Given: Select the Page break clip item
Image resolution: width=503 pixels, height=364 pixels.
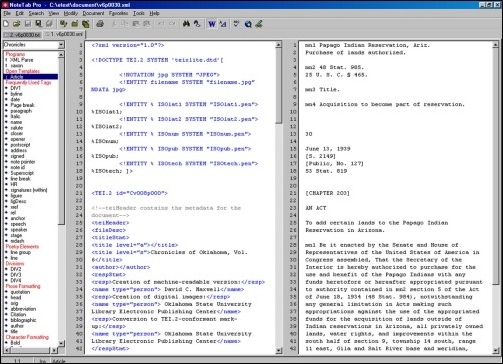Looking at the screenshot, I should click(x=22, y=105).
